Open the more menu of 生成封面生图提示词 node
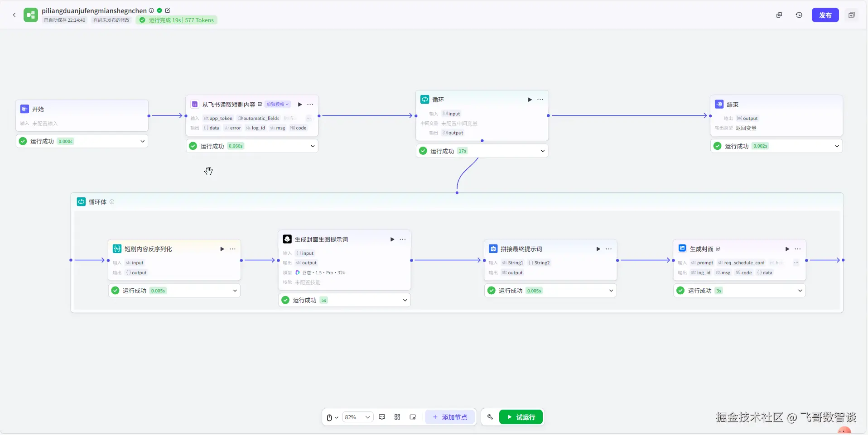 tap(403, 239)
